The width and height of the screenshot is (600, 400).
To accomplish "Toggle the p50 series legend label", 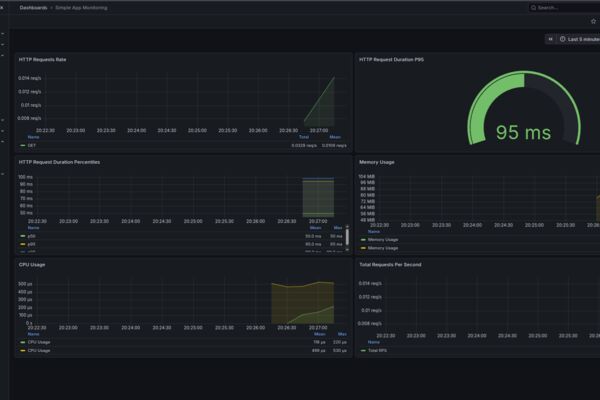I will (x=31, y=236).
